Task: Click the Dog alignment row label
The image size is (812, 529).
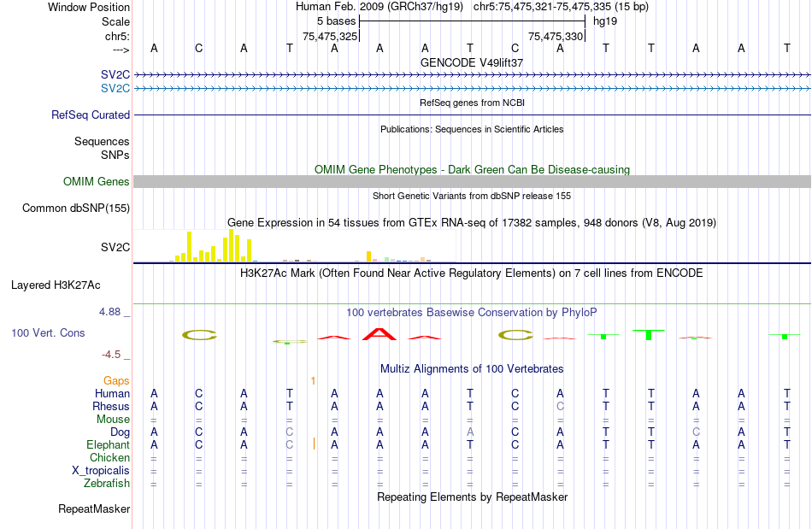Action: 120,432
